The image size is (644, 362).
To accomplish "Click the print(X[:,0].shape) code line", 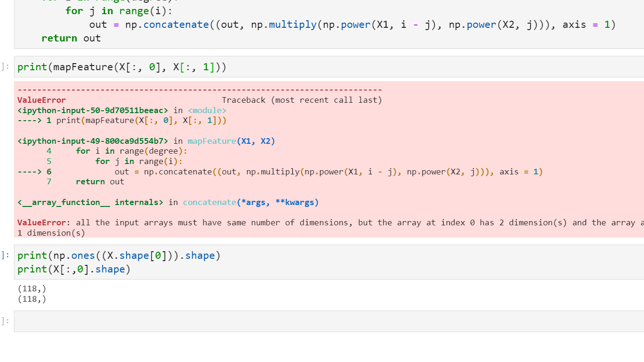I will pyautogui.click(x=74, y=269).
